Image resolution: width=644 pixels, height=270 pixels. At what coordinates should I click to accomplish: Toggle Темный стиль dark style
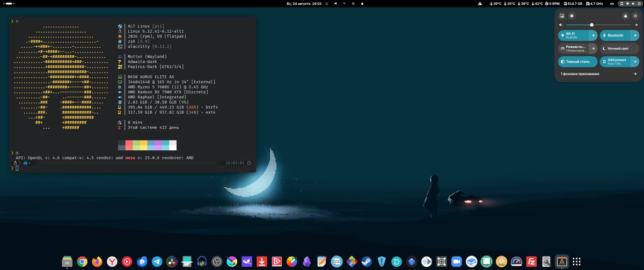point(578,62)
